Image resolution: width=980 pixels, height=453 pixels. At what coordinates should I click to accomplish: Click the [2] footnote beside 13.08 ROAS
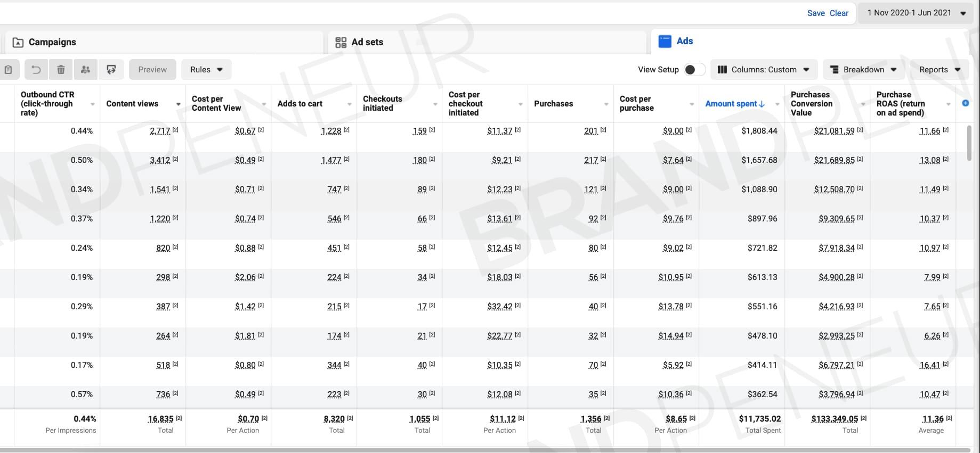click(946, 159)
